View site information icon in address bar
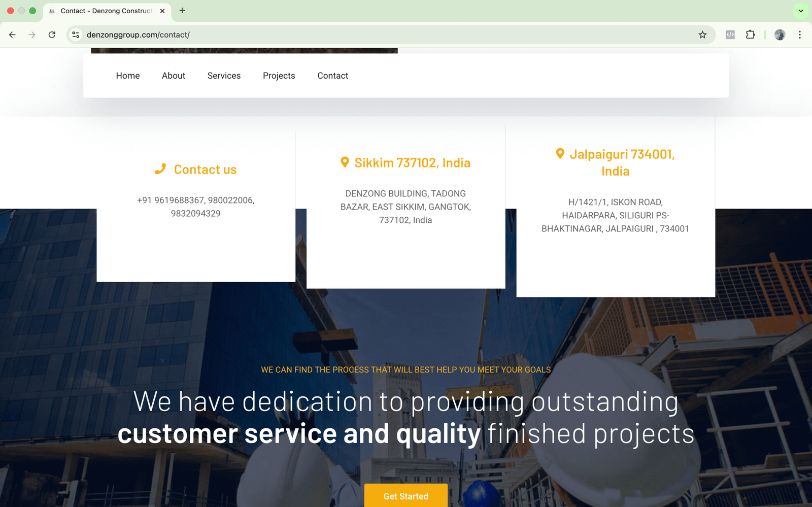Screen dimensions: 812x507 76,35
